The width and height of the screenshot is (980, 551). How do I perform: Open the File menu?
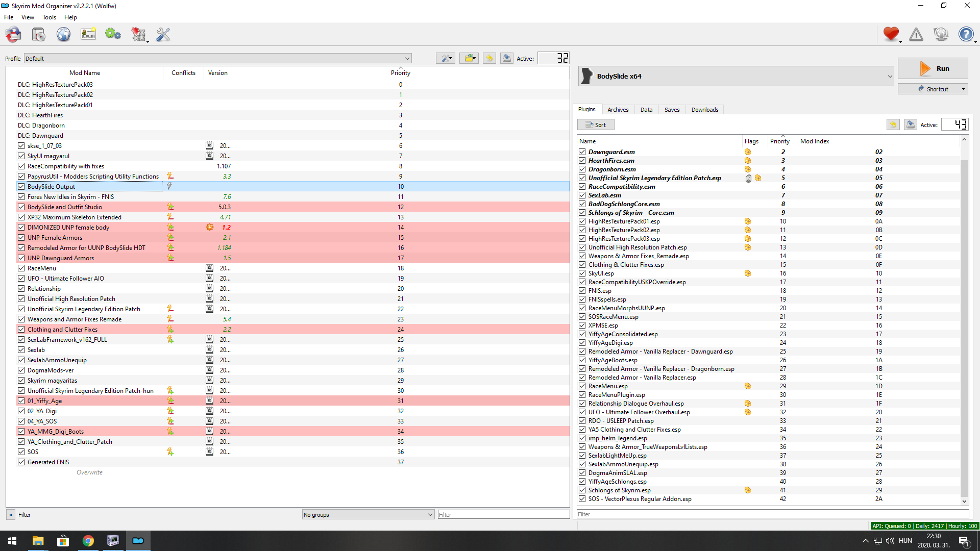[9, 17]
